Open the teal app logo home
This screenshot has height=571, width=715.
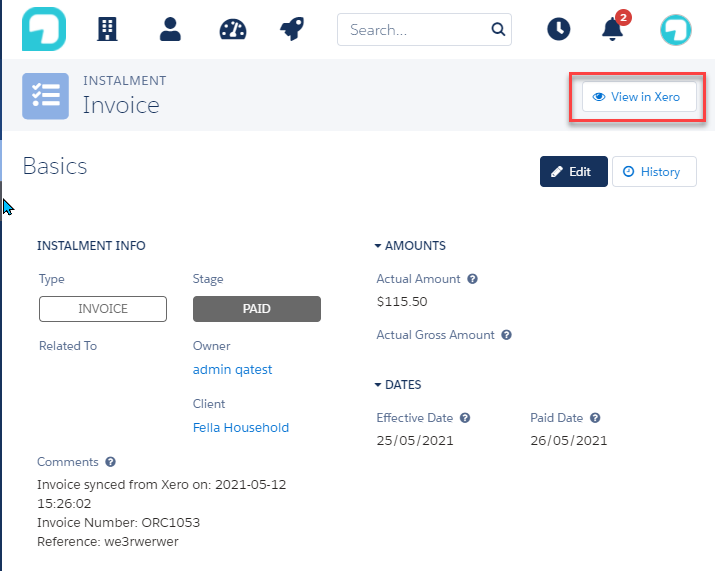coord(44,29)
